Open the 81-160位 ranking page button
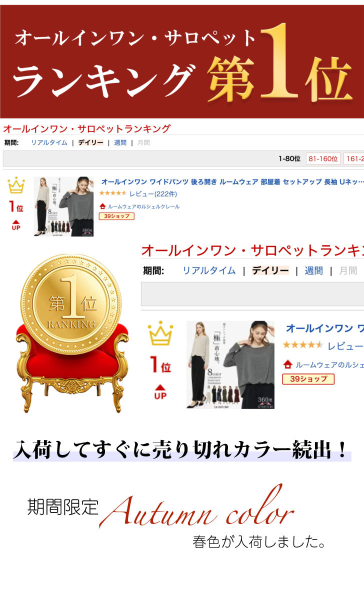 [x=323, y=158]
